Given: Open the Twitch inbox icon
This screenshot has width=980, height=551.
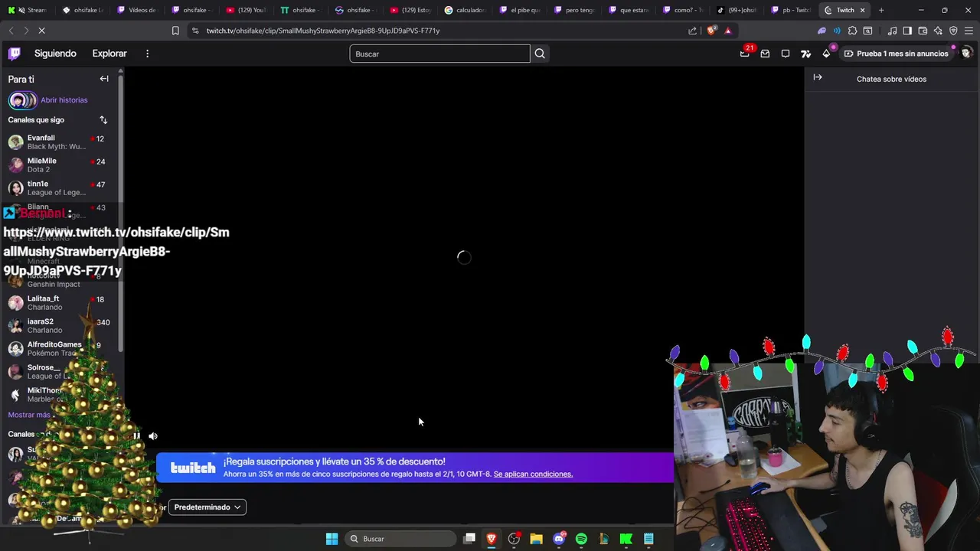Looking at the screenshot, I should pos(765,54).
